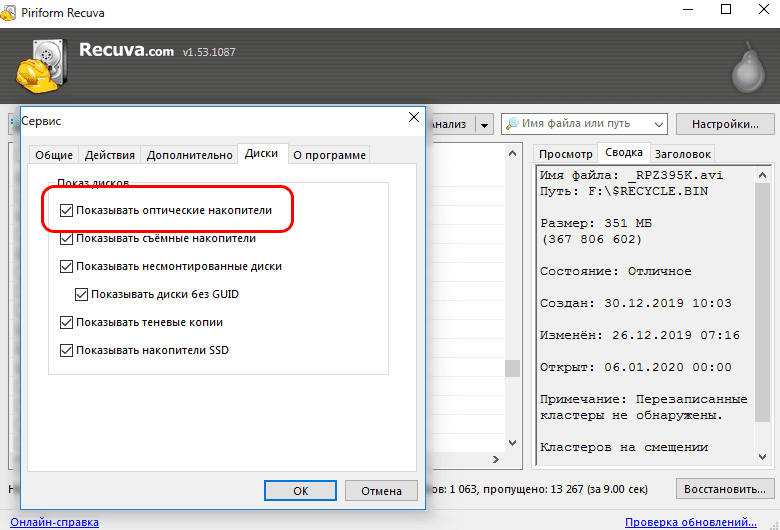Click the text 'Состояние: Отличное'

click(x=615, y=271)
